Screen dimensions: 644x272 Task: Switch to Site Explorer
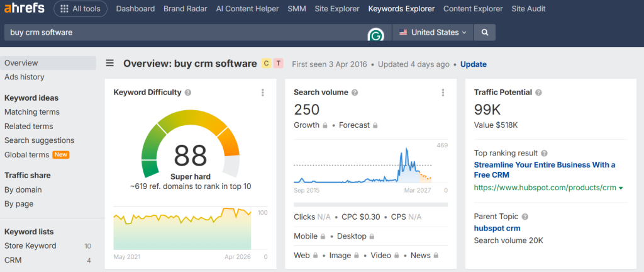(337, 9)
